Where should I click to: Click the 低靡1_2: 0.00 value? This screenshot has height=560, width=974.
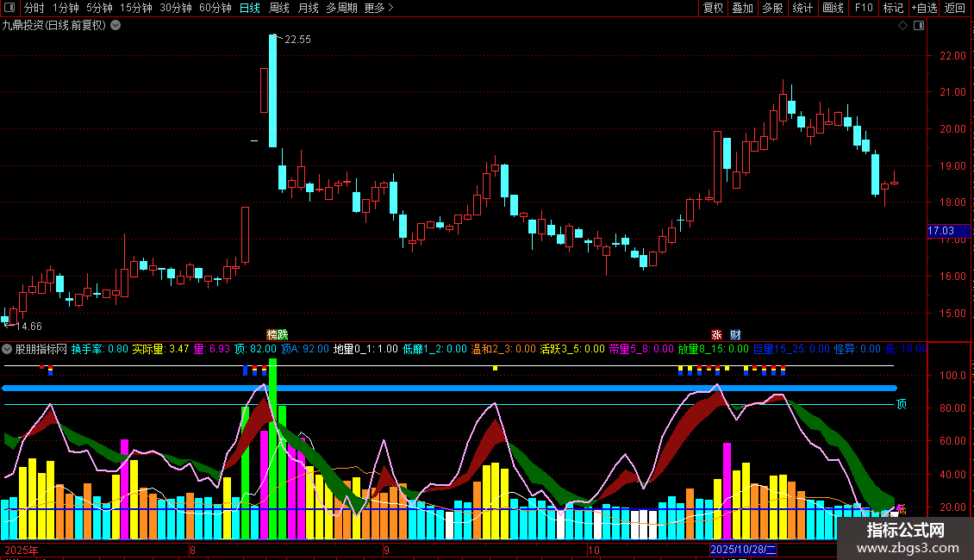[434, 349]
